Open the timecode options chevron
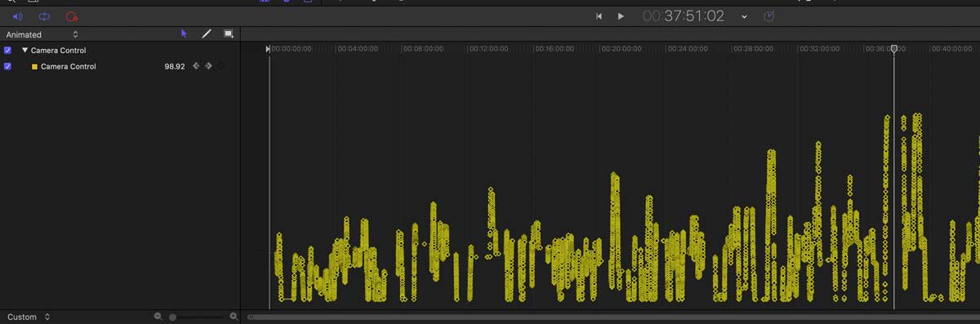The width and height of the screenshot is (980, 324). coord(744,16)
